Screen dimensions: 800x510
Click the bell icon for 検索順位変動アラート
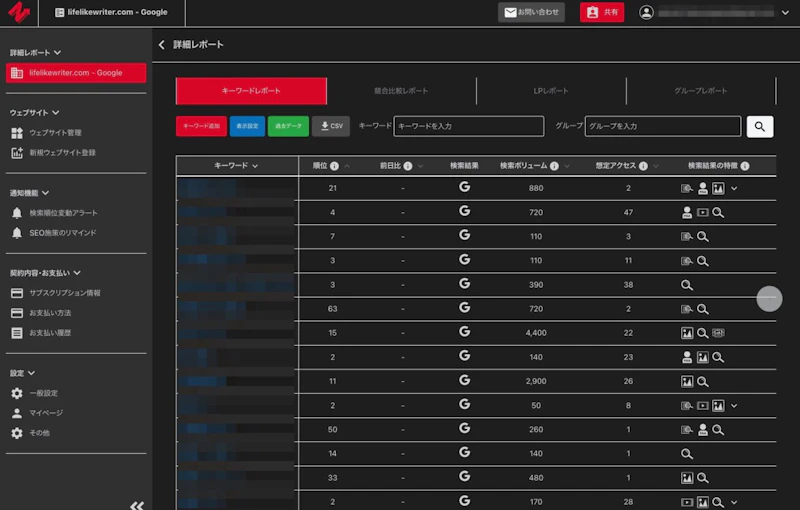(17, 213)
